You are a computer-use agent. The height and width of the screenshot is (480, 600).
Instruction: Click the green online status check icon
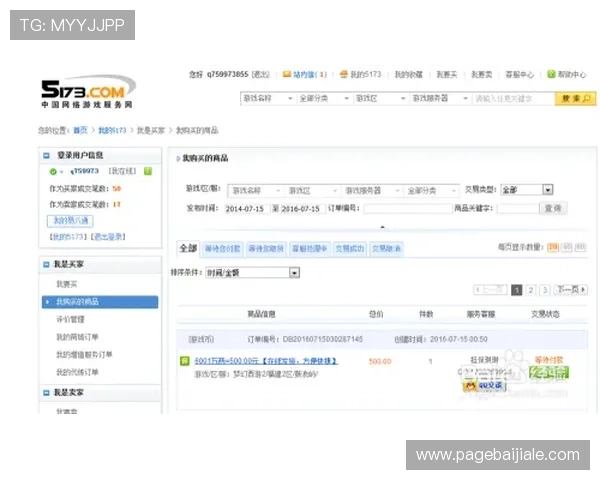[x=53, y=172]
